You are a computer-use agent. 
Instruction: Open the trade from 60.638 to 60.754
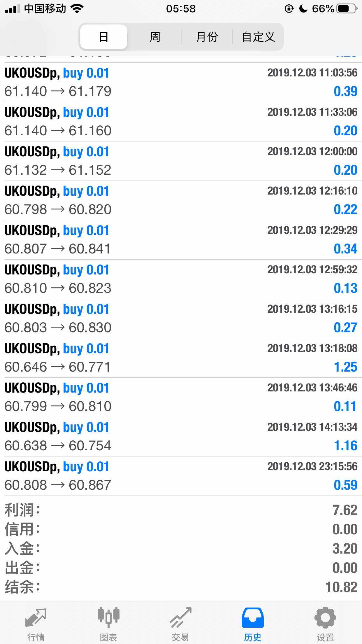181,437
